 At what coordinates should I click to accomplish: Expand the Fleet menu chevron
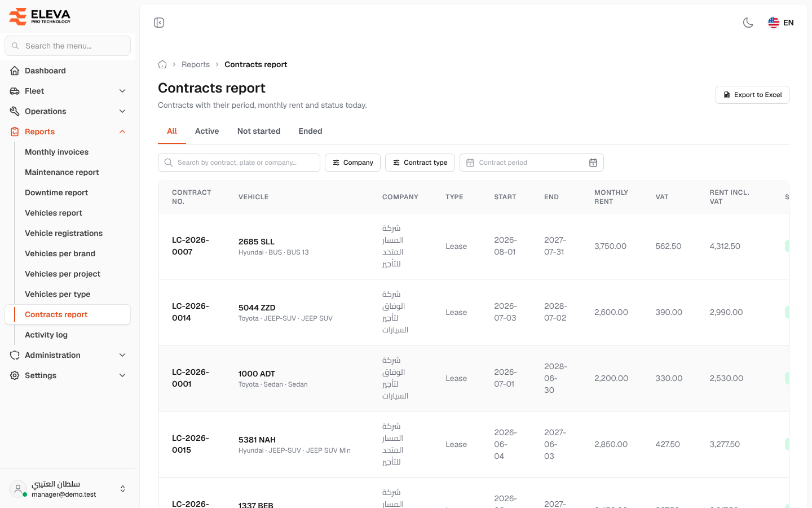[x=122, y=91]
